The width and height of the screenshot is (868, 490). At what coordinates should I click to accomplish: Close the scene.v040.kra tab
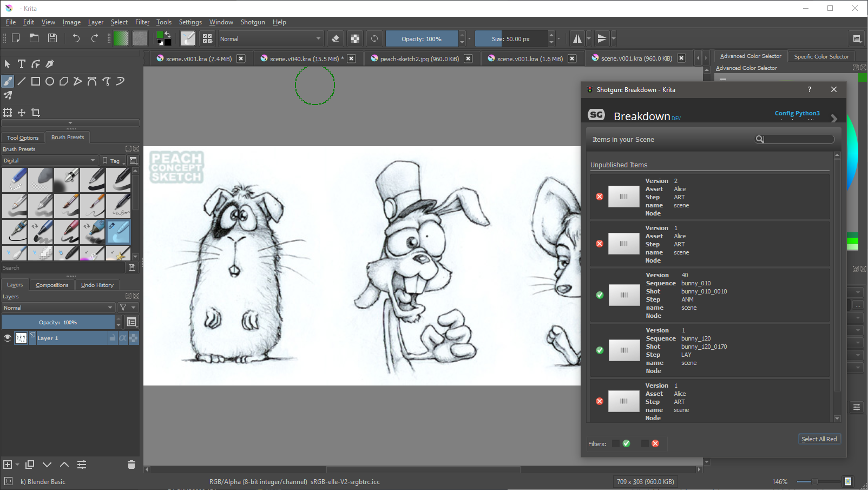click(x=351, y=58)
